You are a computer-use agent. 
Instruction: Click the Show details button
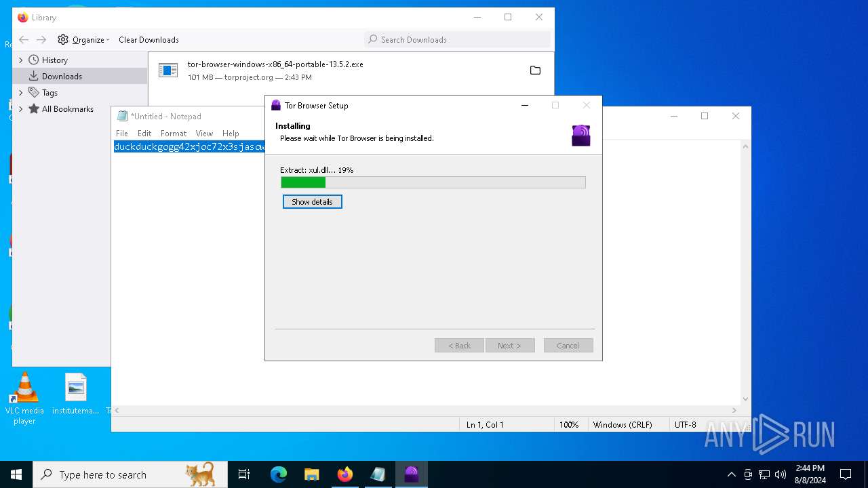[312, 202]
